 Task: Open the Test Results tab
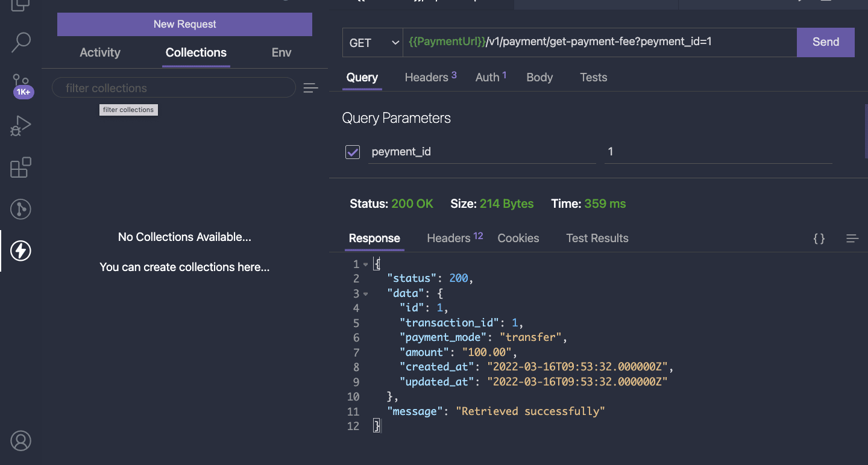(597, 239)
